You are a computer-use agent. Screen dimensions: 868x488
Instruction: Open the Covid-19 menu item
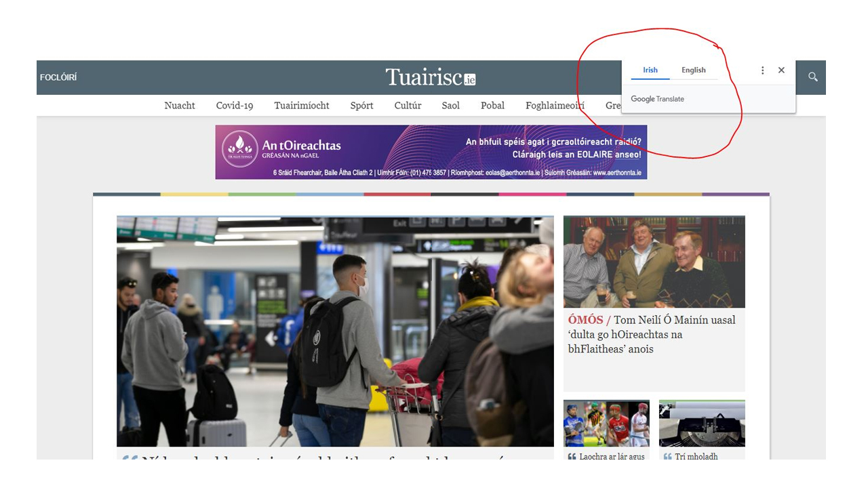click(235, 106)
